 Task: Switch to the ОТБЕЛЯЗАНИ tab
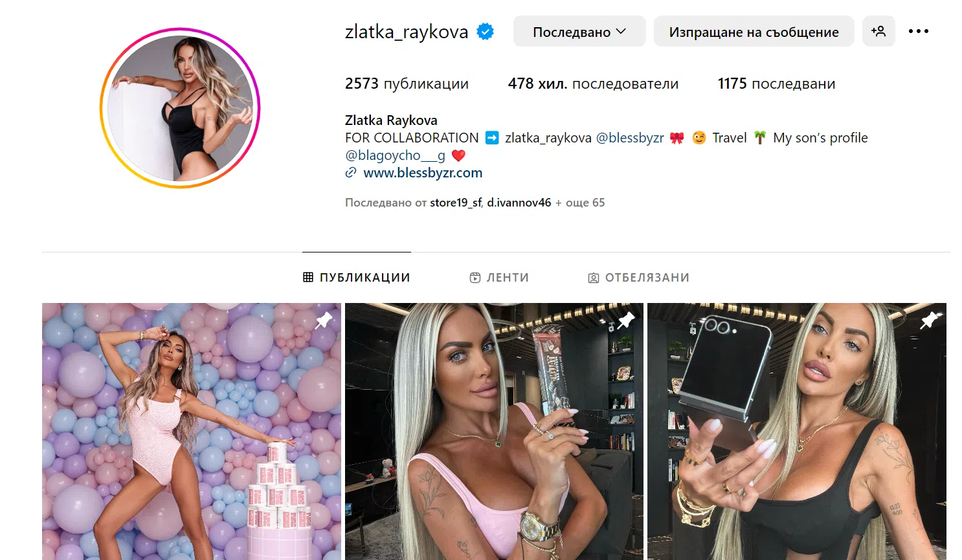tap(638, 277)
